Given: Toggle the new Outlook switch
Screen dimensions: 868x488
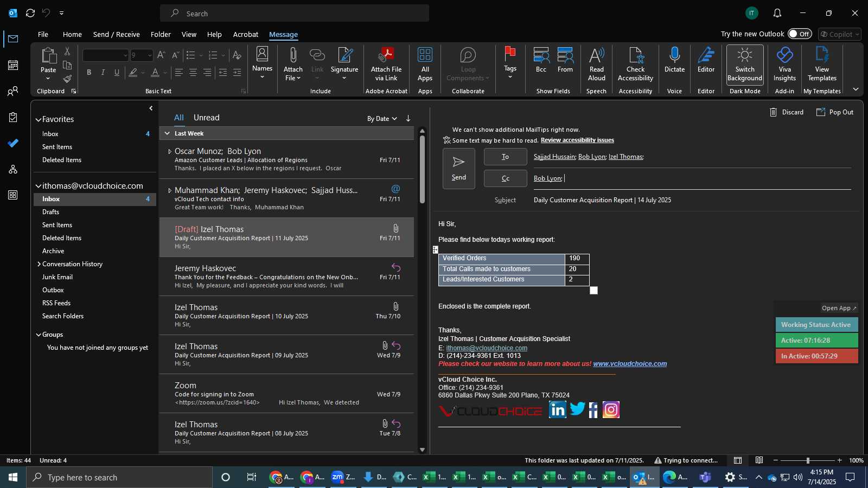Looking at the screenshot, I should [800, 34].
